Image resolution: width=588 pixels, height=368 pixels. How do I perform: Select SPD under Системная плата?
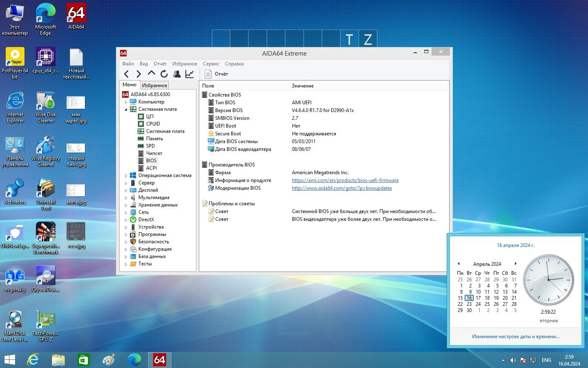(x=150, y=146)
